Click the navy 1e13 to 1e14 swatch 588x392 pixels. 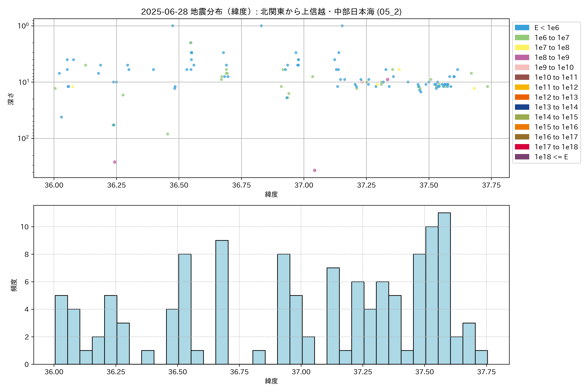[522, 107]
